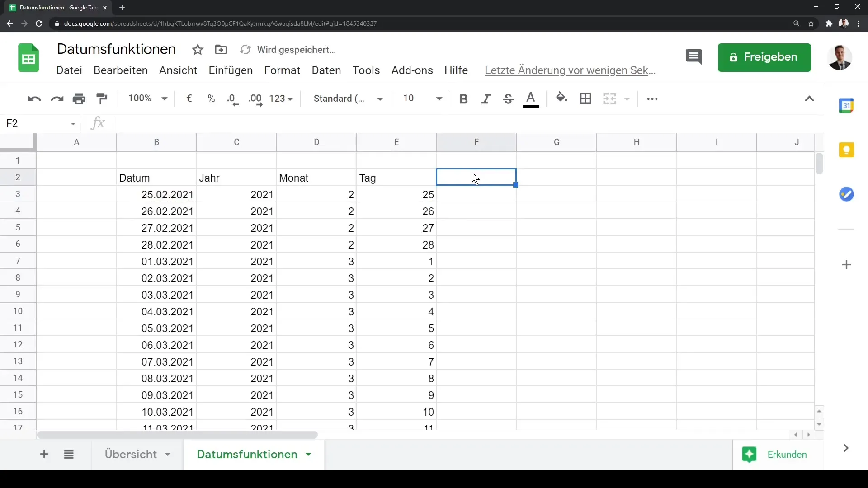Open the comment history icon
Viewport: 868px width, 488px height.
(693, 57)
